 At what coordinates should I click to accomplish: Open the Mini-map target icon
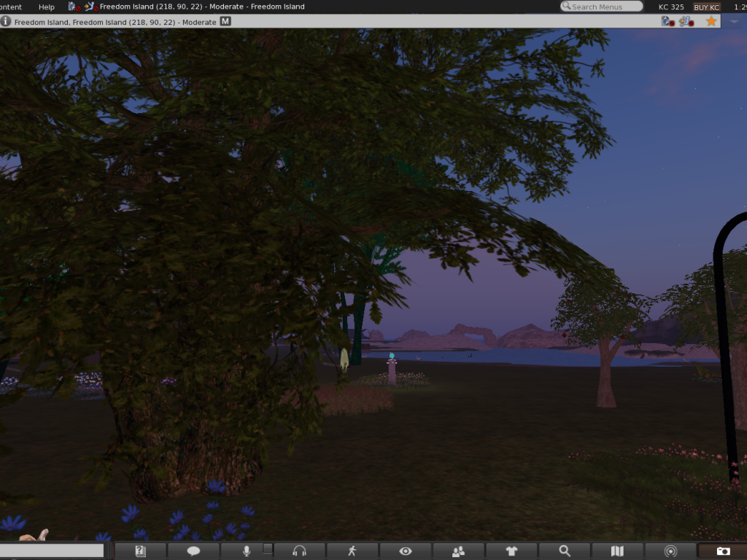pyautogui.click(x=670, y=551)
